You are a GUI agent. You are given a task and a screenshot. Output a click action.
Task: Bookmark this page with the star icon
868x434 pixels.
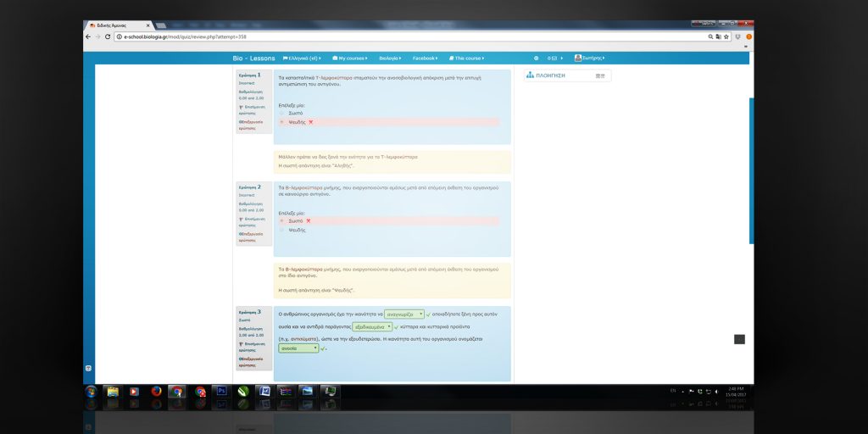tap(726, 36)
